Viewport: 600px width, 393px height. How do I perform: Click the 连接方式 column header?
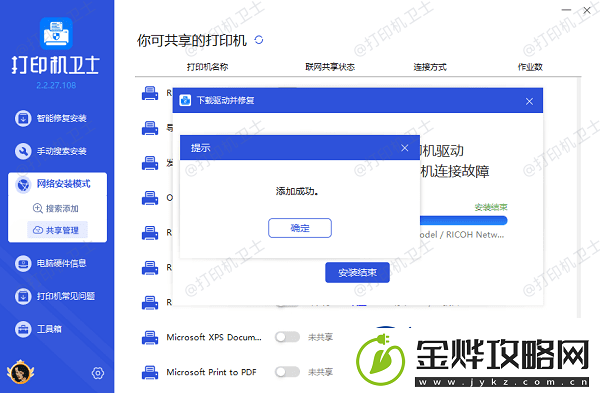[x=430, y=67]
